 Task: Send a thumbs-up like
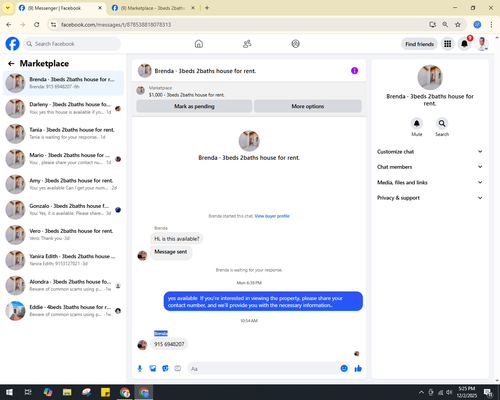(x=358, y=368)
